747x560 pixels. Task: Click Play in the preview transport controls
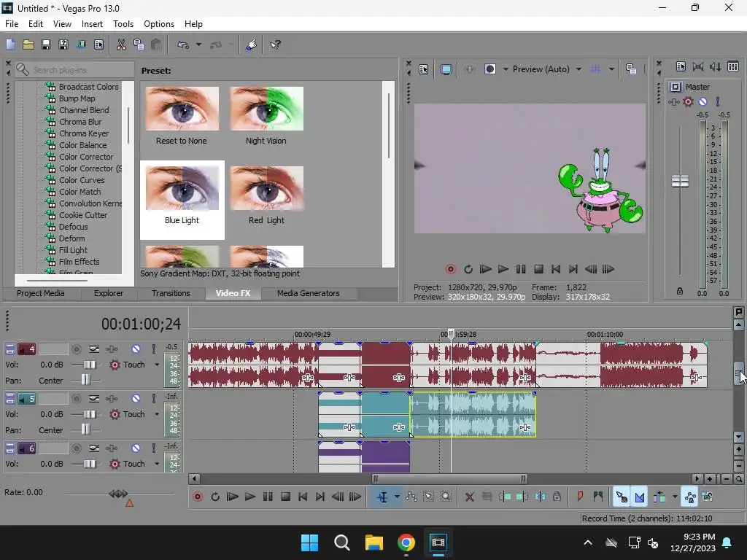click(x=503, y=270)
